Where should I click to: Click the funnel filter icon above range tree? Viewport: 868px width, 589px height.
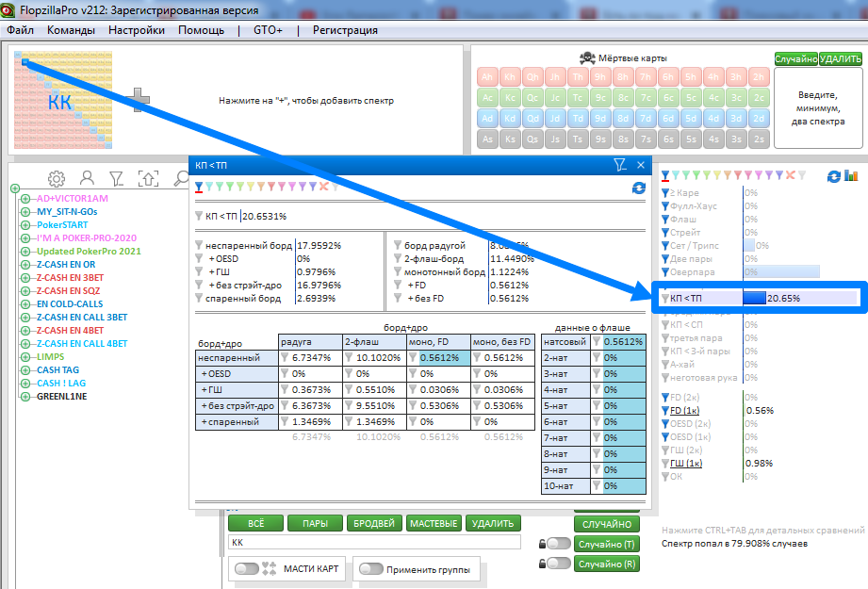(117, 178)
